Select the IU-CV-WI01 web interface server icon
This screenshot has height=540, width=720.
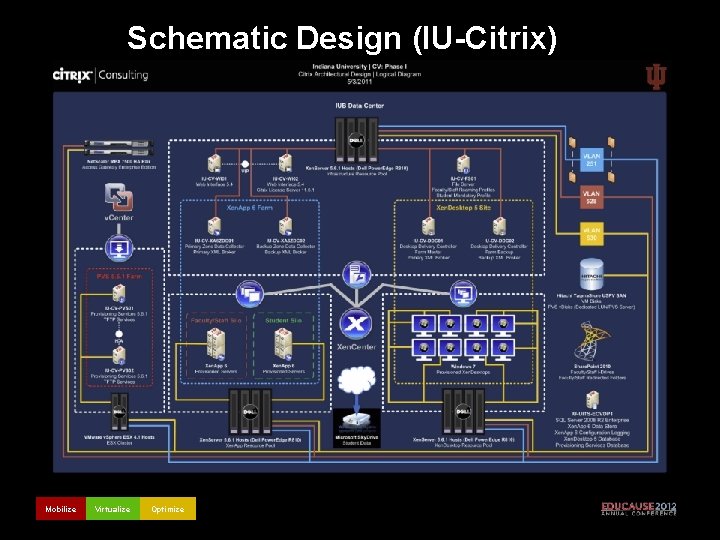pos(214,164)
